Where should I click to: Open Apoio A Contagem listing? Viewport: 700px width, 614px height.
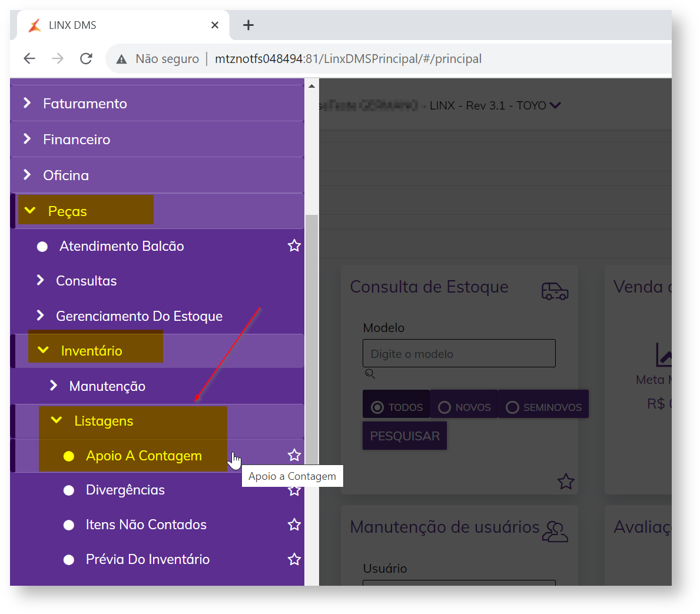pyautogui.click(x=144, y=456)
